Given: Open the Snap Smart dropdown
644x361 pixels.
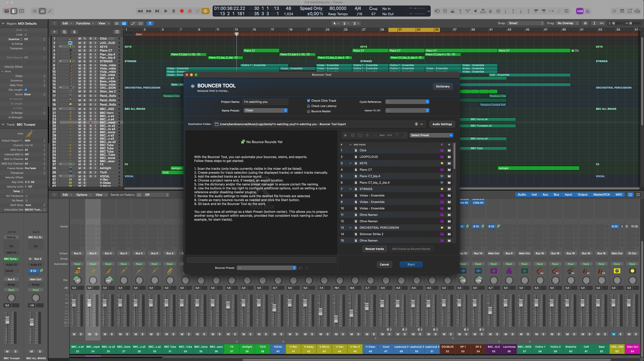Looking at the screenshot, I should click(x=526, y=23).
